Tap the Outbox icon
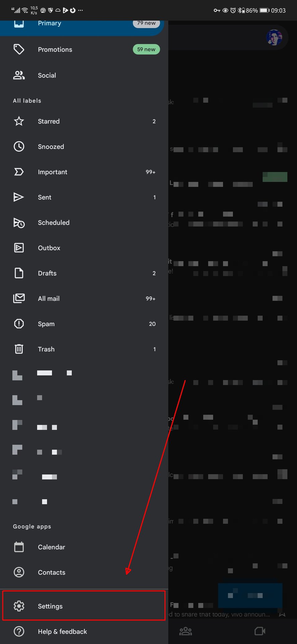 (x=19, y=248)
